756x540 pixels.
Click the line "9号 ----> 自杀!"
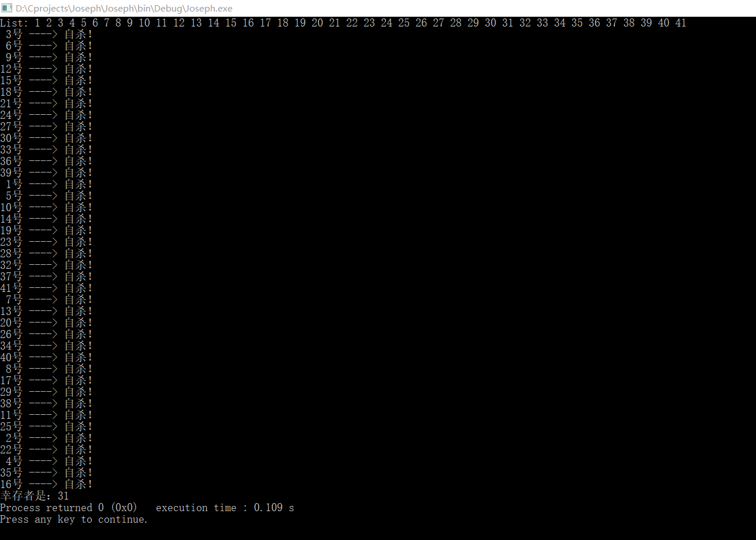point(49,57)
